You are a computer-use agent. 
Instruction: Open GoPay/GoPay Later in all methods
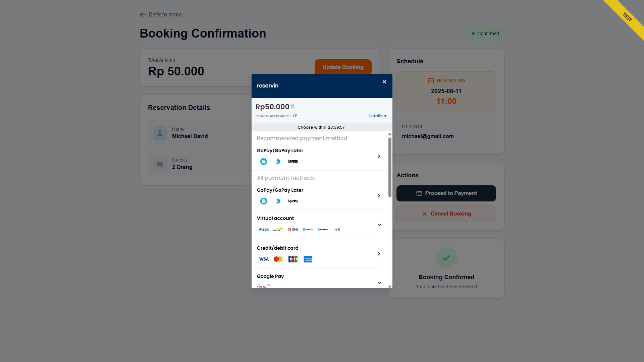pyautogui.click(x=319, y=196)
